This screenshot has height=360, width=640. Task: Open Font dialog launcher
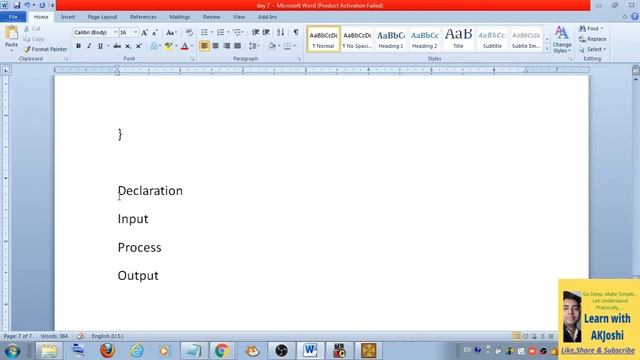(193, 59)
